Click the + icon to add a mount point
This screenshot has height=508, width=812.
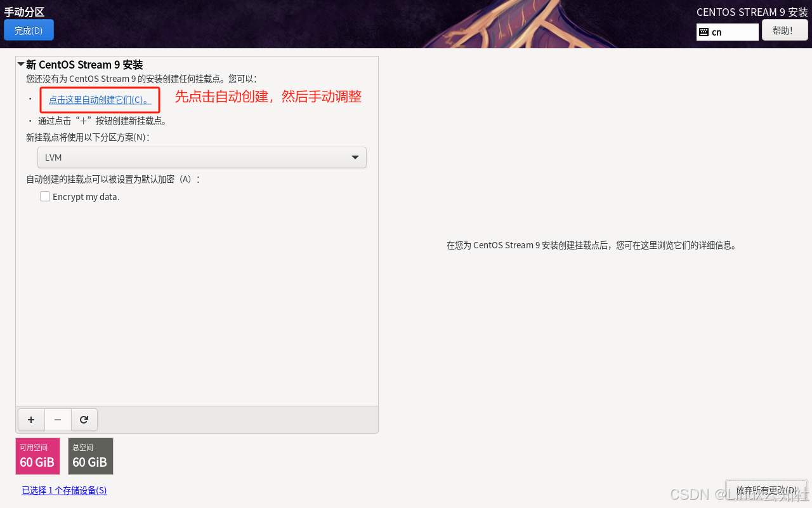(x=30, y=420)
